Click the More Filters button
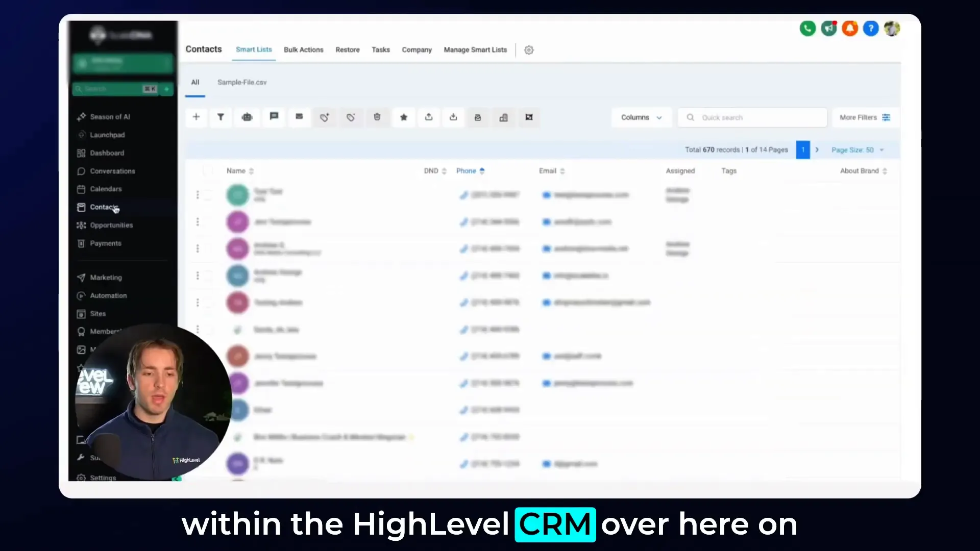This screenshot has width=980, height=551. tap(865, 117)
